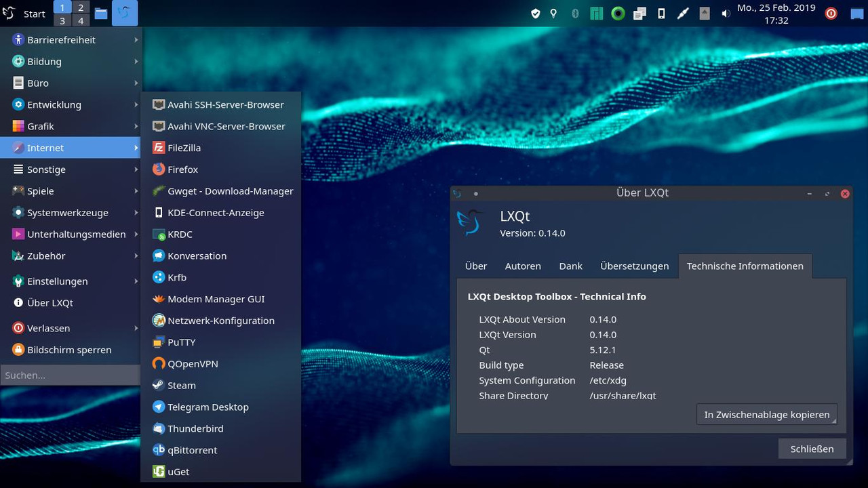The width and height of the screenshot is (868, 488).
Task: Click the Bluetooth tray icon
Action: tap(575, 13)
